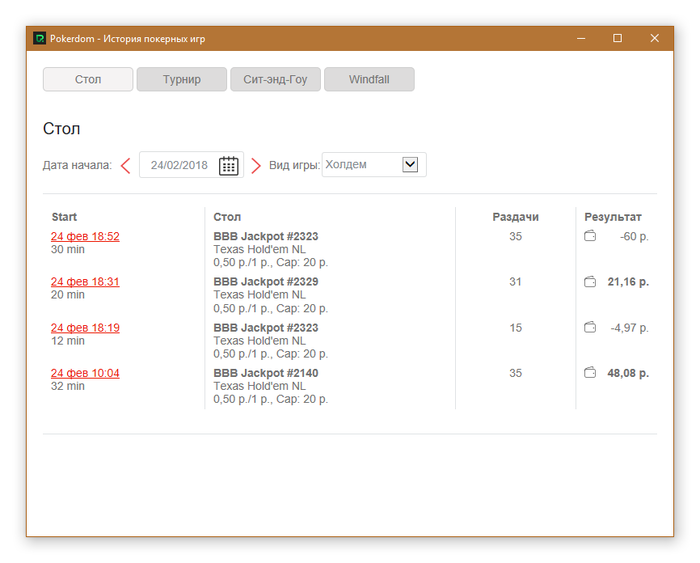Click wallet icon beside -4,97 р. result
Image resolution: width=700 pixels, height=563 pixels.
pyautogui.click(x=590, y=327)
